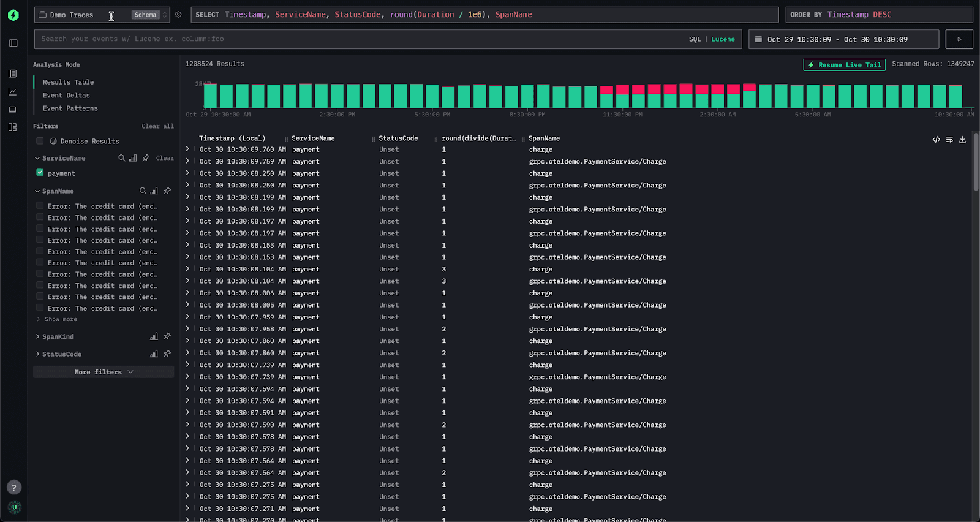Click the SQL code view icon
Screen dimensions: 980x522
tap(936, 140)
